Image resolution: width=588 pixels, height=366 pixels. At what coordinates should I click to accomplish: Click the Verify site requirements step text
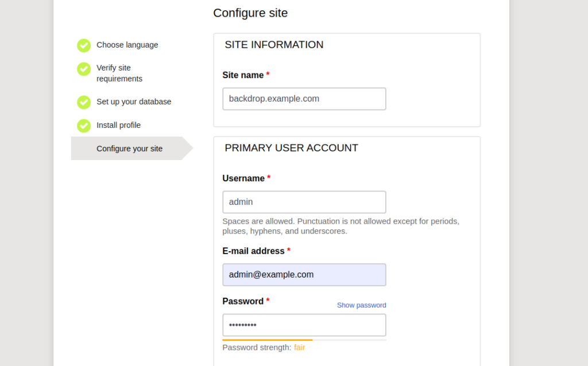tap(119, 73)
